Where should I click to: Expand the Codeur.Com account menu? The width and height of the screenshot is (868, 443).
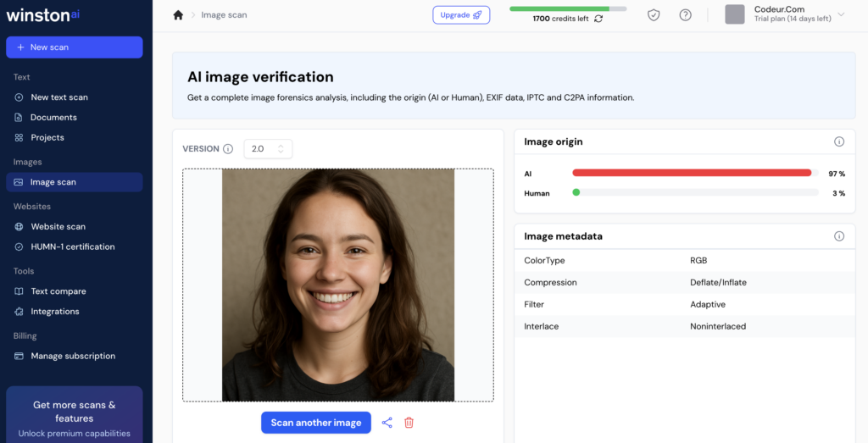point(841,14)
